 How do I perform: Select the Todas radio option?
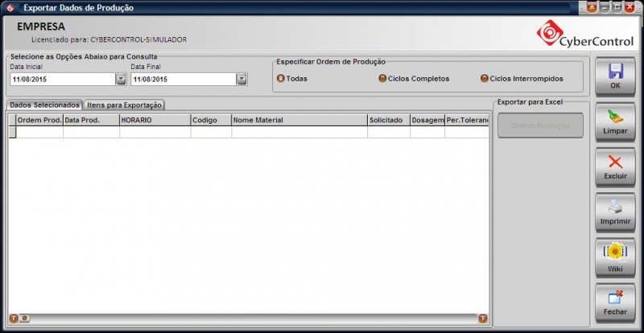281,79
